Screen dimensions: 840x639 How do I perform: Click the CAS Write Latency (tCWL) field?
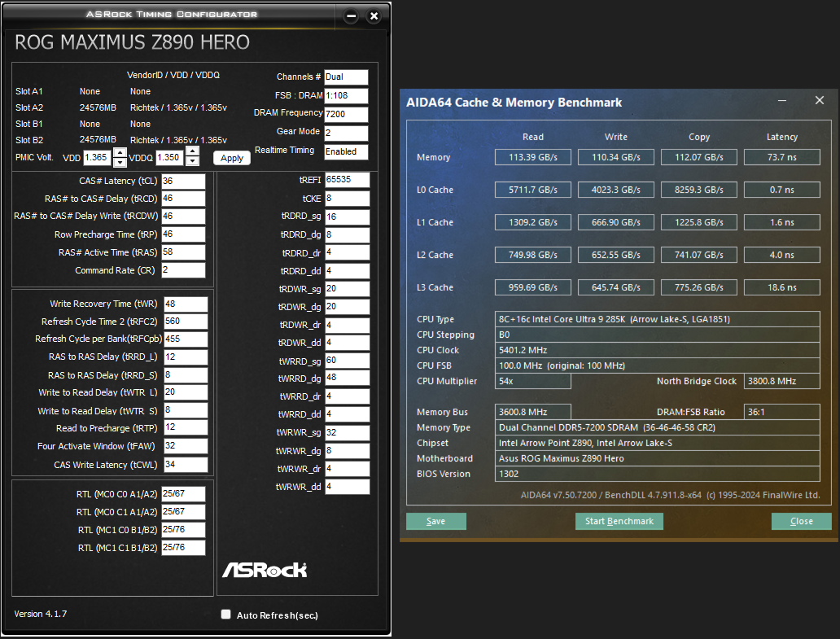(x=186, y=464)
